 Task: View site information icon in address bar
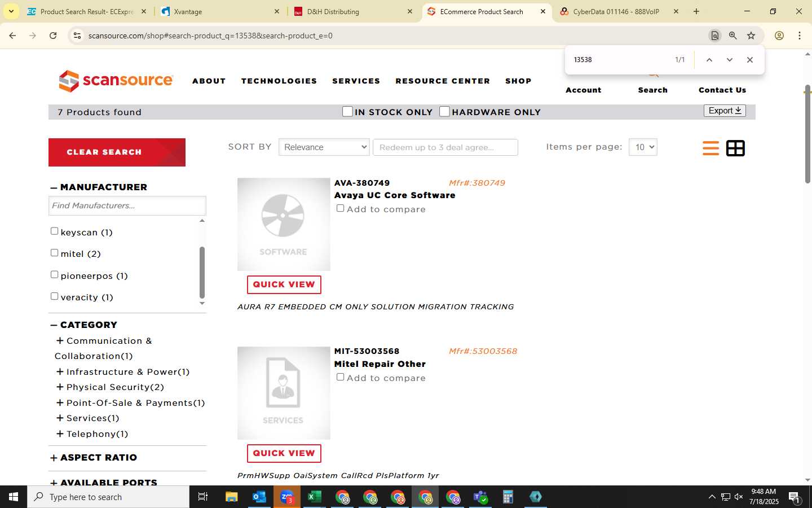pos(77,36)
